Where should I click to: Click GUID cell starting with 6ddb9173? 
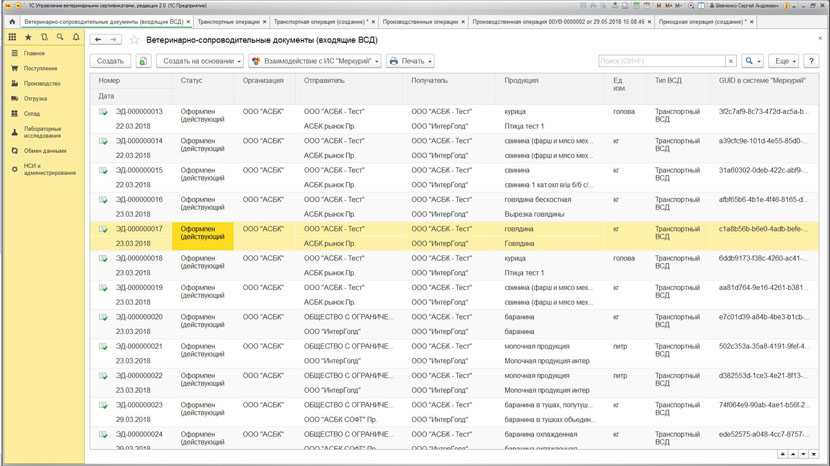762,258
